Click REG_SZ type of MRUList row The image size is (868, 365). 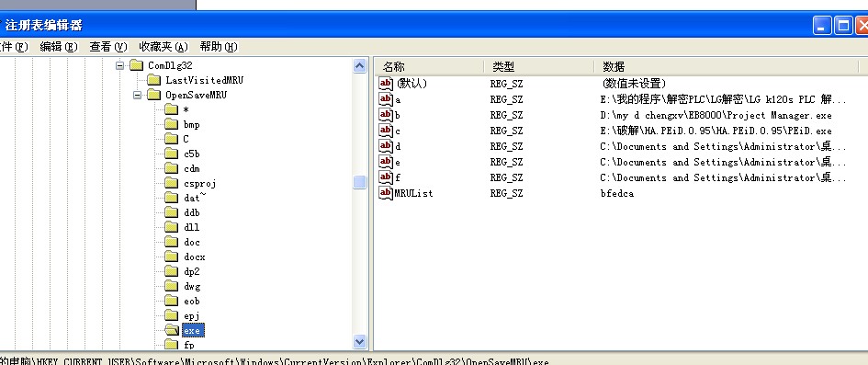(x=506, y=193)
